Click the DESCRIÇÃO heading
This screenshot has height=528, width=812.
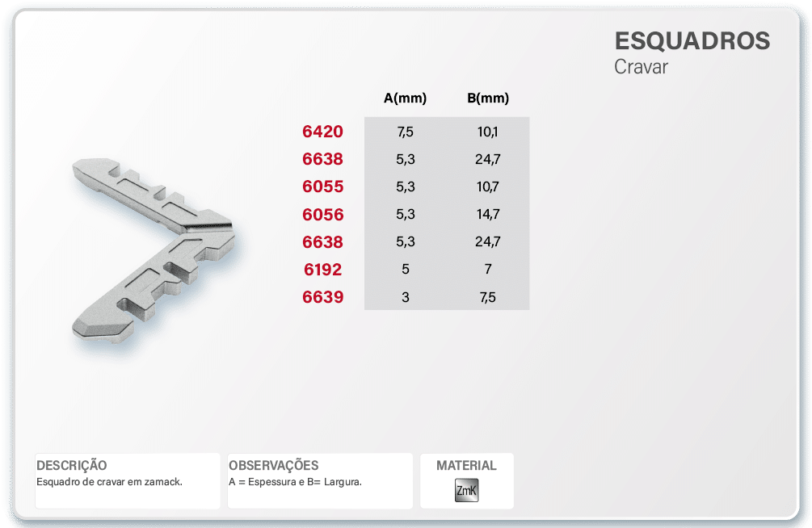tap(72, 466)
